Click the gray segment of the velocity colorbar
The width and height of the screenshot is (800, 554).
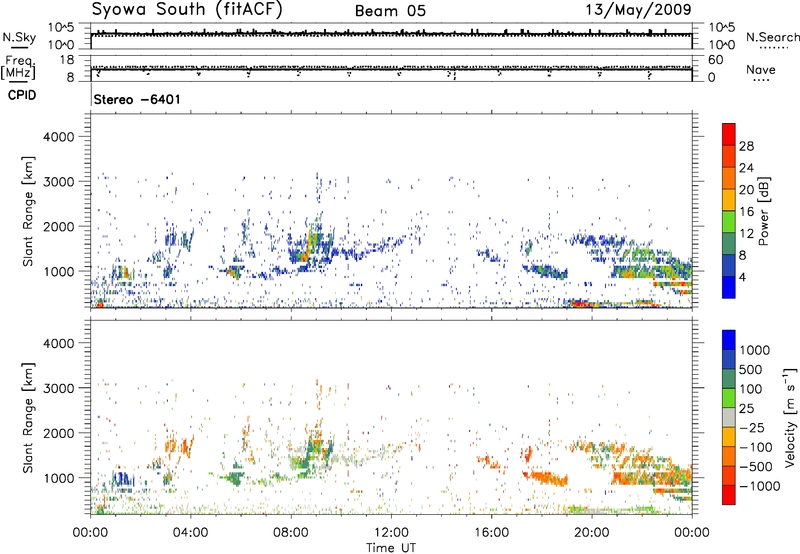coord(729,418)
